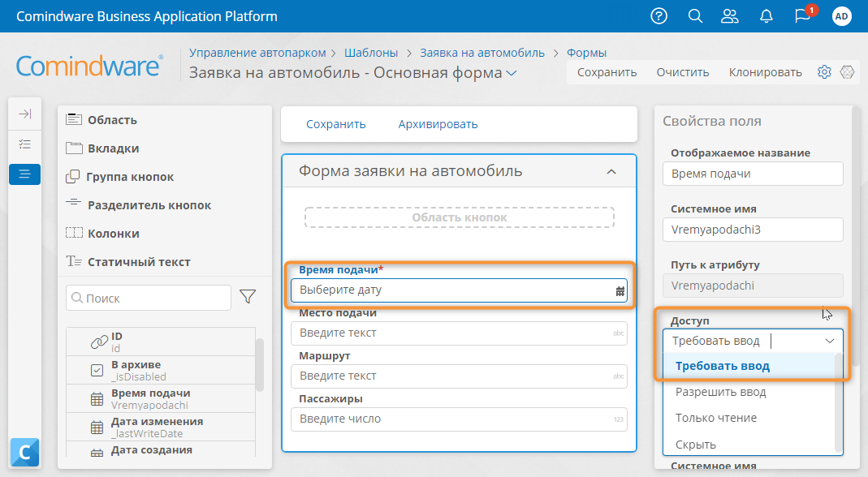Select the Время подачи attribute in list
The image size is (868, 477).
point(161,398)
